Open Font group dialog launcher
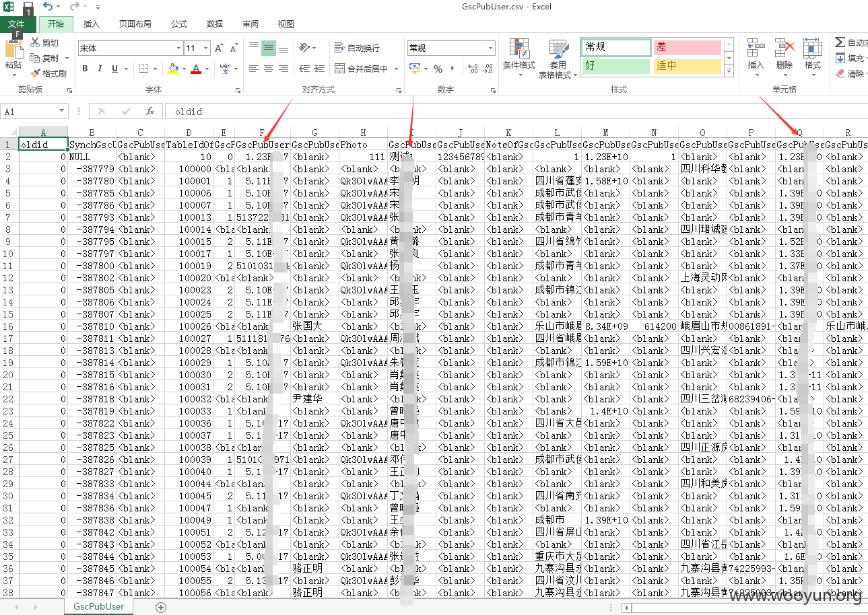 [x=238, y=89]
